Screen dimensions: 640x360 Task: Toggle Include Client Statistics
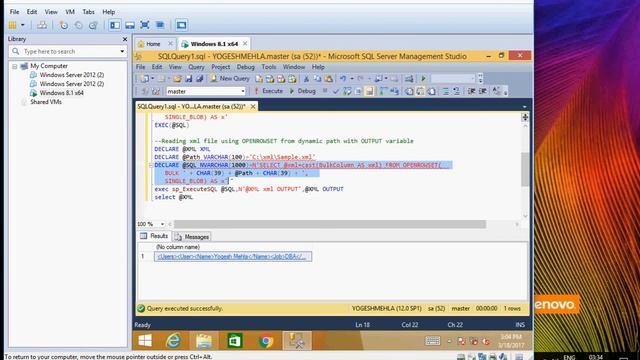pos(394,91)
